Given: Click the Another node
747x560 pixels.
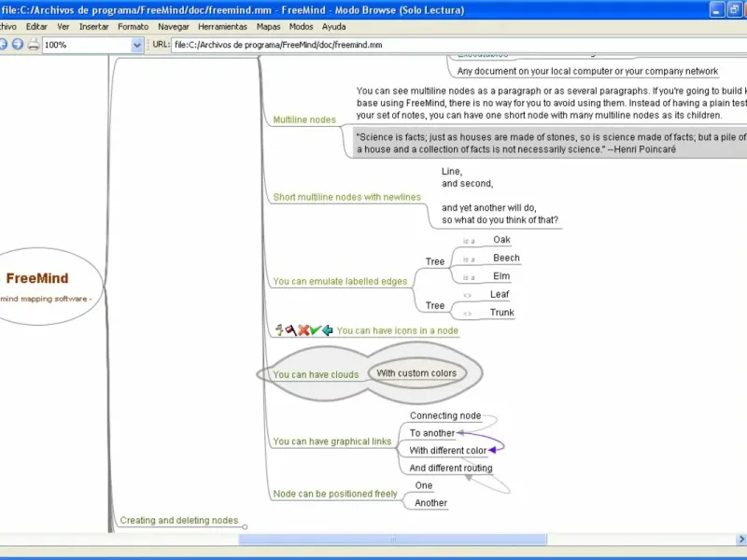Looking at the screenshot, I should click(x=430, y=503).
